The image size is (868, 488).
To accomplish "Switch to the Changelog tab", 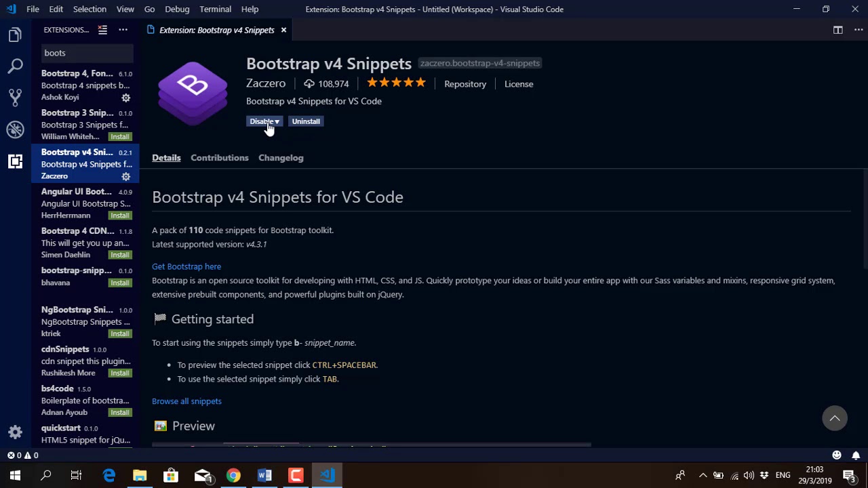I will pyautogui.click(x=281, y=158).
